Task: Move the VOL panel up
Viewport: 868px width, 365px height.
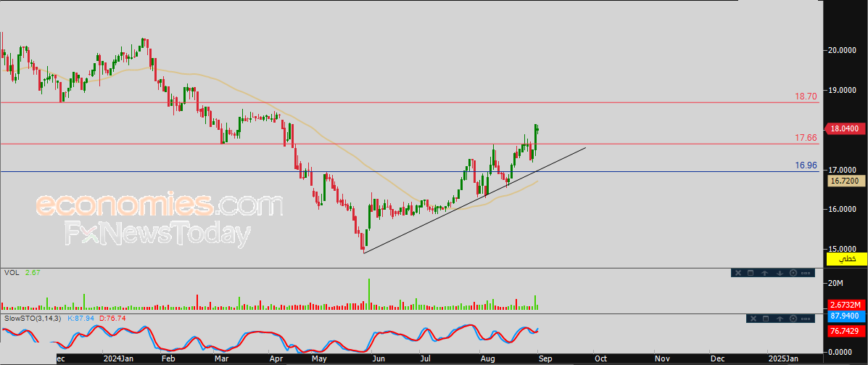Action: pyautogui.click(x=764, y=273)
